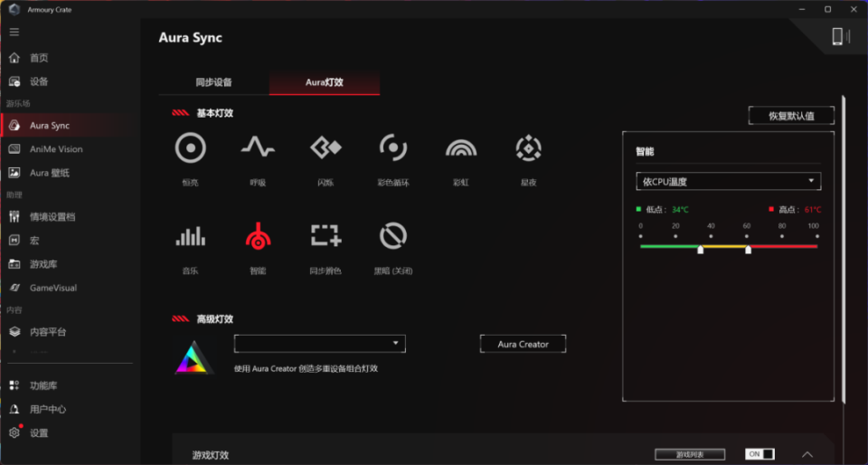Click the 恢复默认值 restore defaults button
868x465 pixels.
(792, 116)
